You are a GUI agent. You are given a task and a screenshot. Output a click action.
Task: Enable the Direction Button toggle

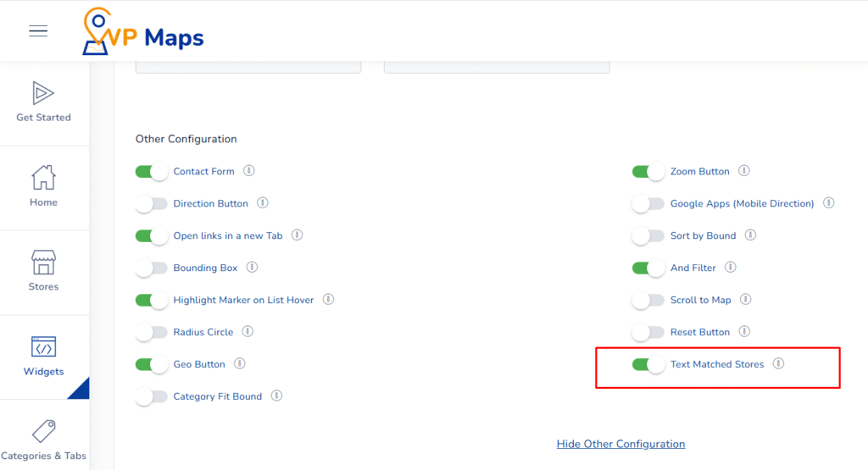(x=152, y=204)
